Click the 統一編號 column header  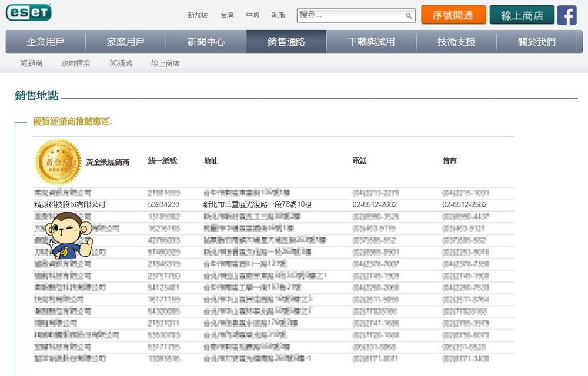click(162, 161)
